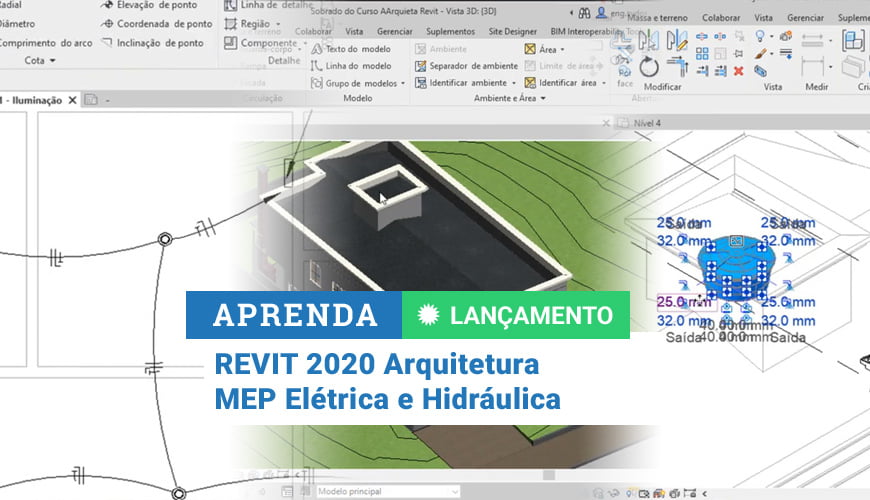Click Identificar área tool
870x500 pixels.
pos(560,83)
